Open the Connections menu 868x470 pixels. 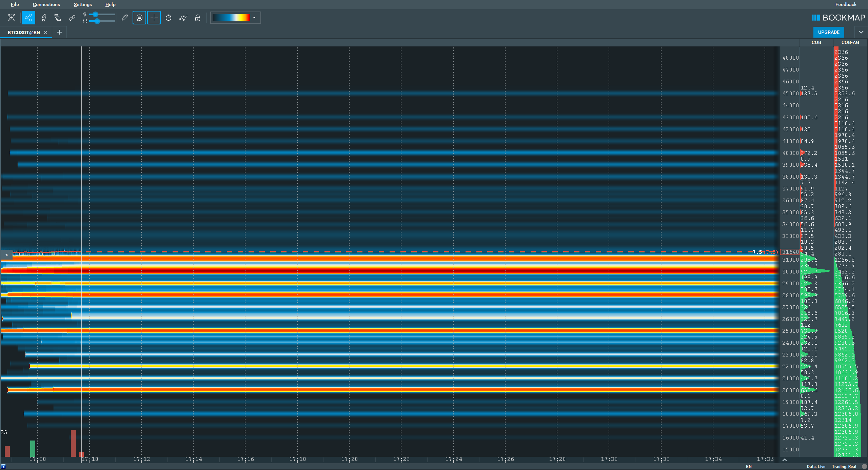pos(46,4)
